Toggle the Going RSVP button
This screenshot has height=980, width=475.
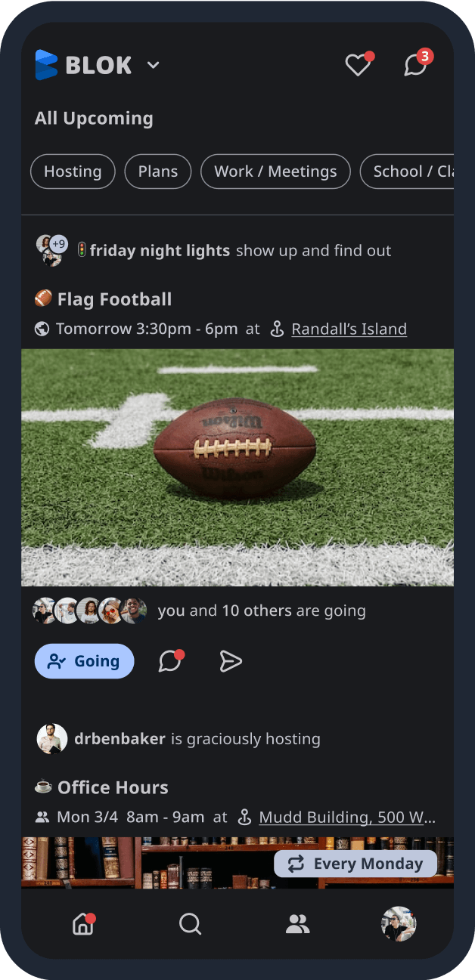click(85, 661)
